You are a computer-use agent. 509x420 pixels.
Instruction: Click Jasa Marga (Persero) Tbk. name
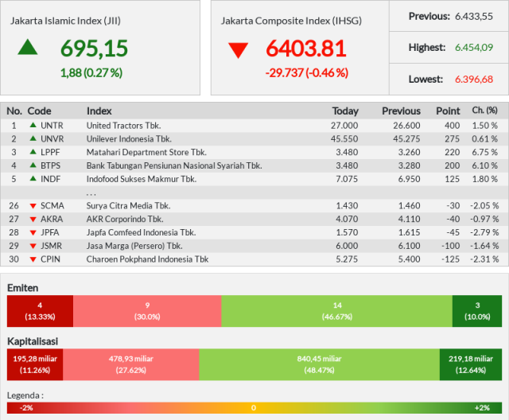134,246
